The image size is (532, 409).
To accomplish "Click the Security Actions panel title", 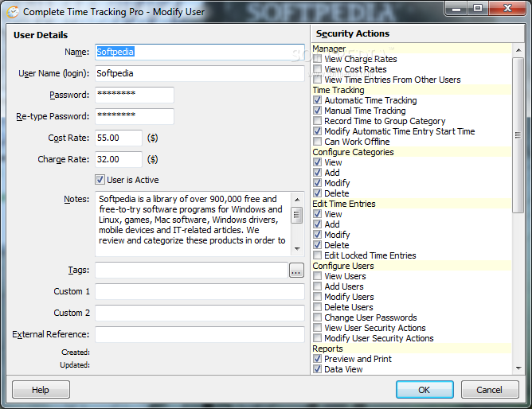I will [x=353, y=33].
